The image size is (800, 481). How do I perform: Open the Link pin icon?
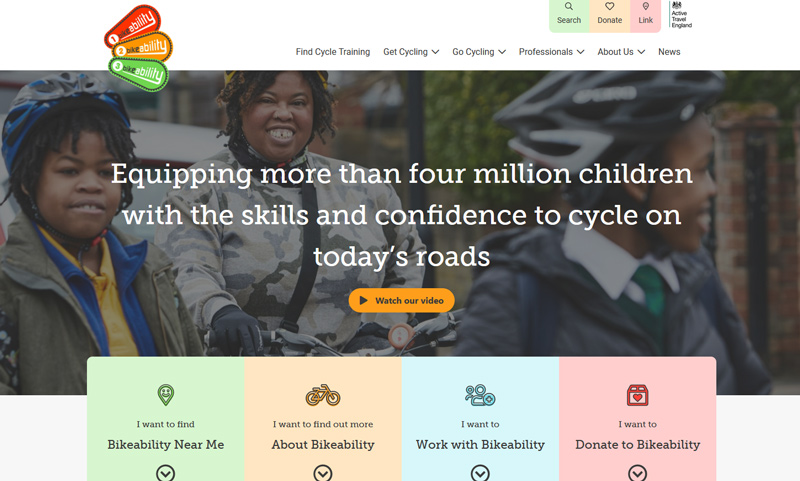pyautogui.click(x=645, y=7)
